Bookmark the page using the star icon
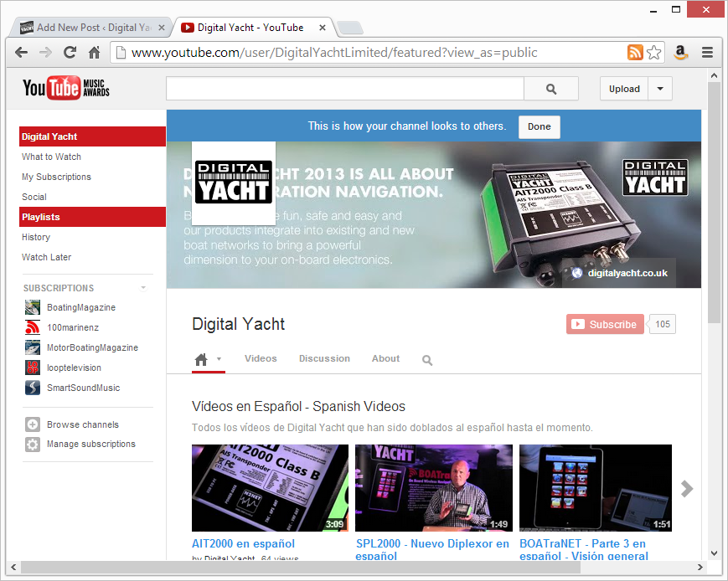Image resolution: width=728 pixels, height=581 pixels. click(655, 52)
